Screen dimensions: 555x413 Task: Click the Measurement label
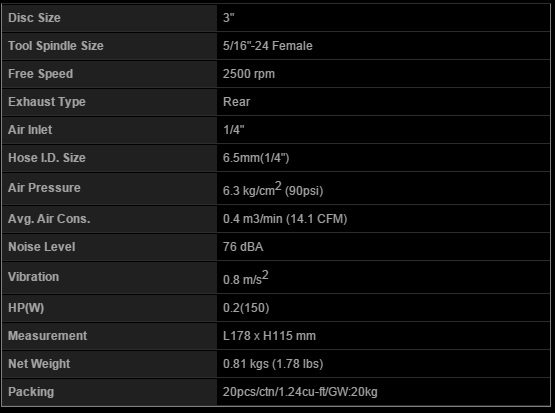[47, 335]
